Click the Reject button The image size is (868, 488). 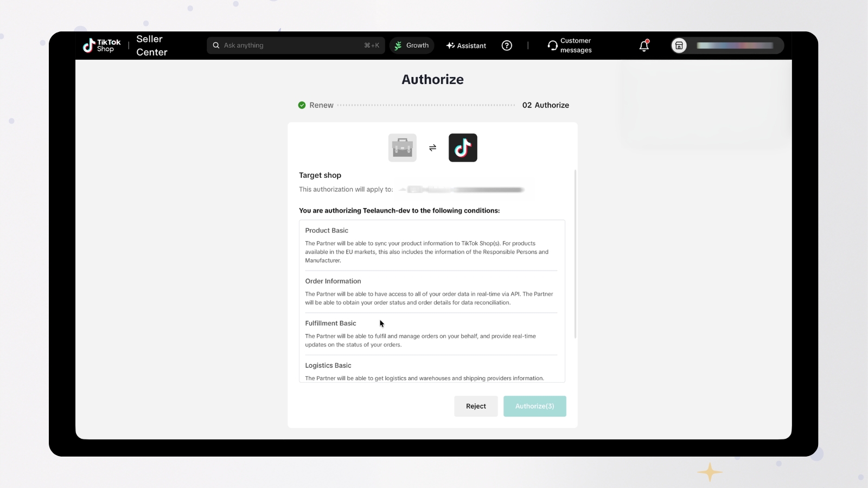coord(476,406)
